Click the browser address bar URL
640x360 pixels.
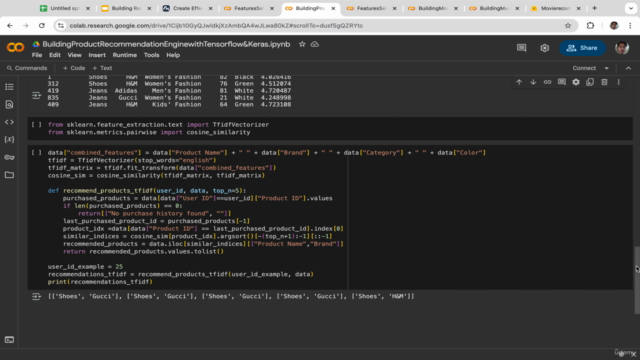[216, 25]
